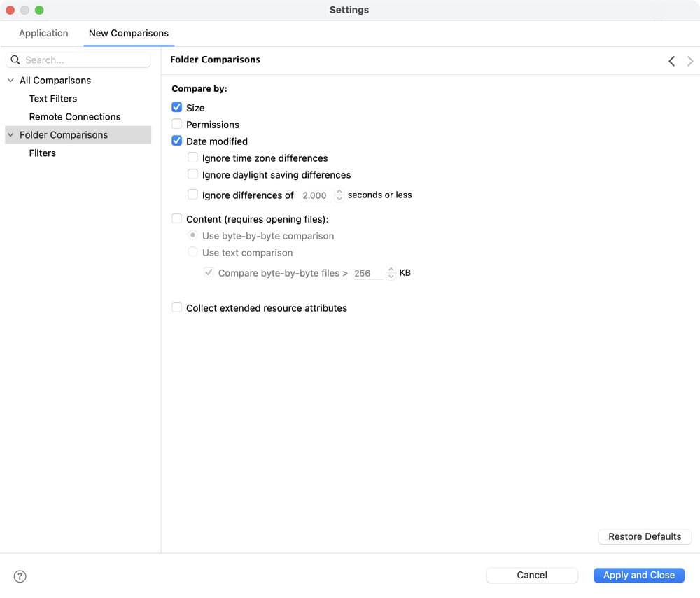The image size is (700, 598).
Task: Click Restore Defaults button
Action: (645, 537)
